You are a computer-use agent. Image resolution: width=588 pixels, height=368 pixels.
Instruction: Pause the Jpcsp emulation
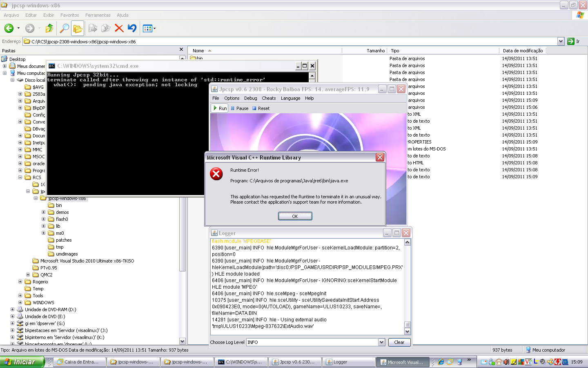point(239,108)
